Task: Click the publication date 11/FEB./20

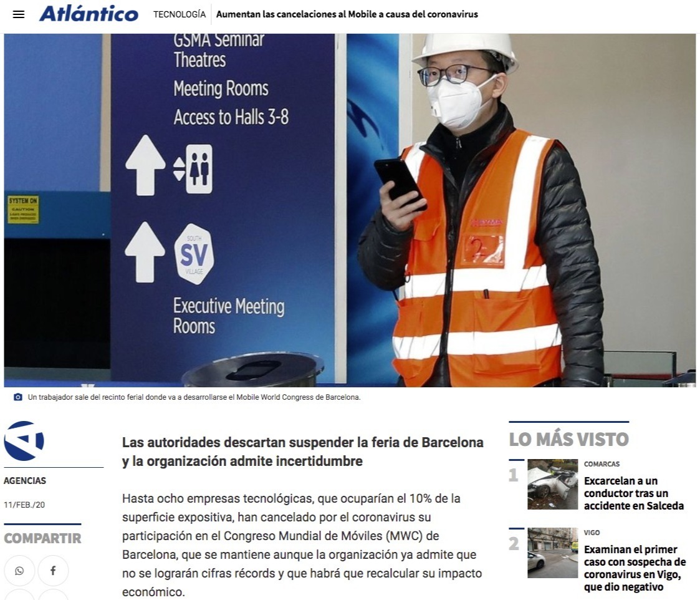Action: pos(24,505)
